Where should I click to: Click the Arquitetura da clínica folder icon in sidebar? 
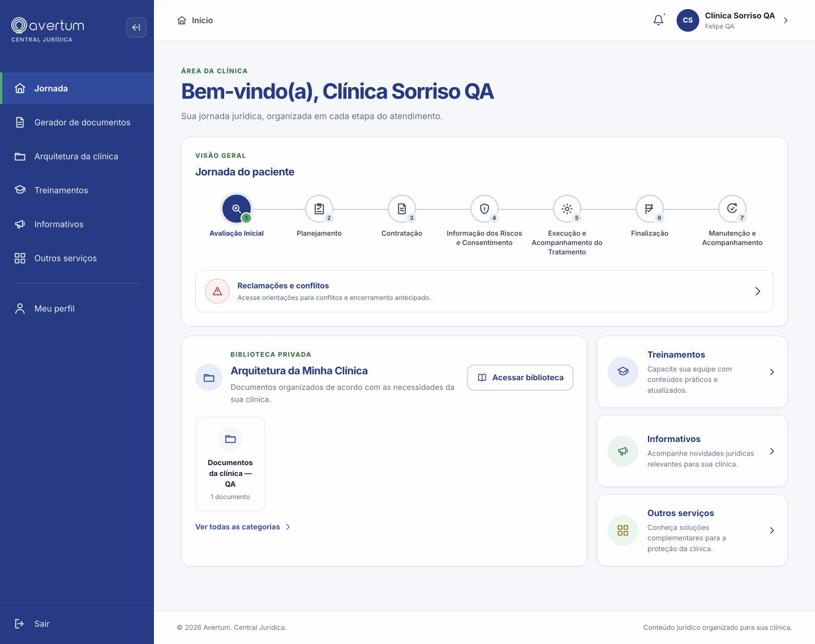coord(20,156)
